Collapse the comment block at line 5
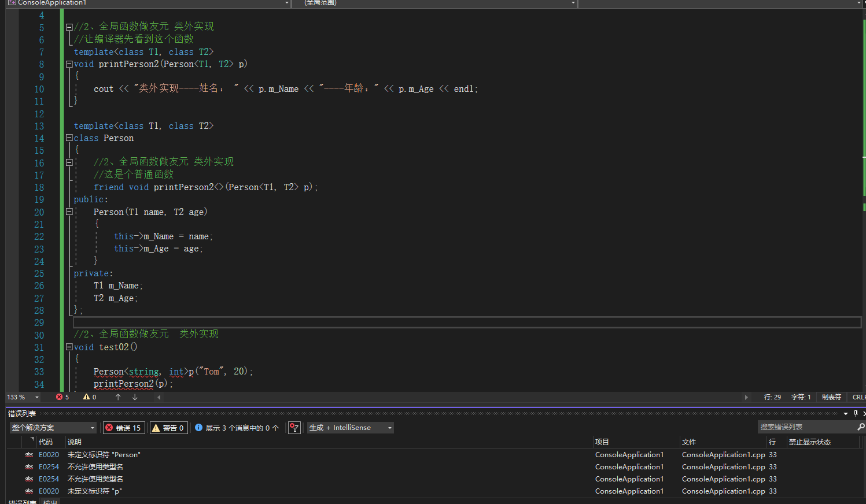Screen dimensions: 866x504 coord(69,27)
